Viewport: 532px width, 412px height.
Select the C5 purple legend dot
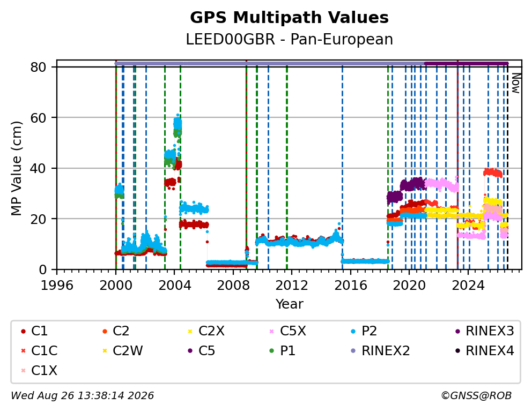tap(190, 351)
